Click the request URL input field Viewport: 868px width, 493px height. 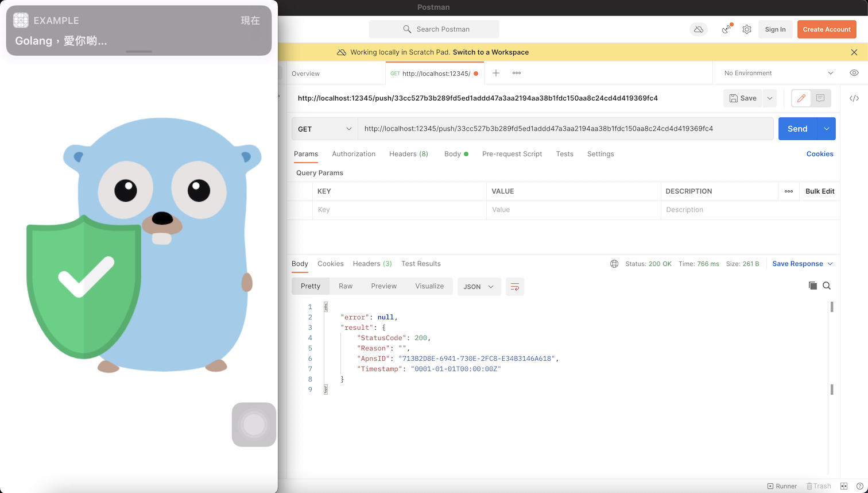[x=565, y=129]
